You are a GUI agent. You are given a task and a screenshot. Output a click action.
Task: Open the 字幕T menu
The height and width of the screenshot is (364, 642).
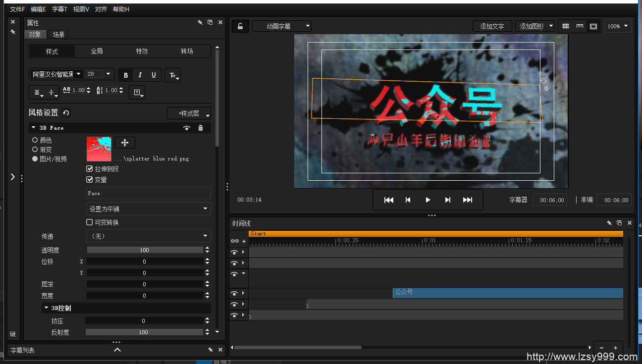point(59,9)
